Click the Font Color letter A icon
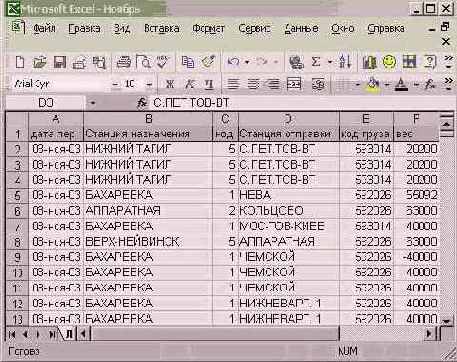Image resolution: width=457 pixels, height=362 pixels. click(x=401, y=85)
